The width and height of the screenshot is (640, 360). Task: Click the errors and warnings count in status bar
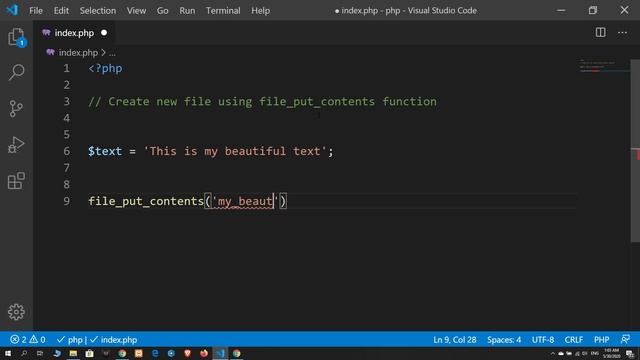[28, 340]
